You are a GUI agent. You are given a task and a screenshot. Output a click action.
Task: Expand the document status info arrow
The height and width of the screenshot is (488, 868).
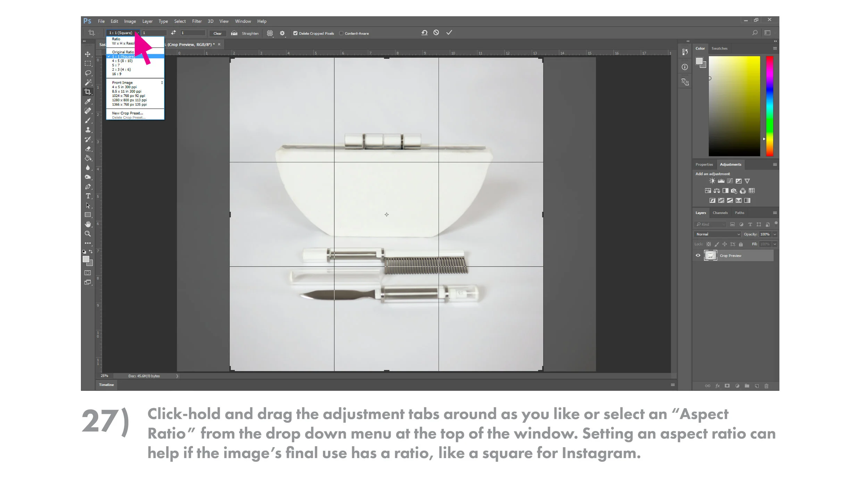click(177, 376)
